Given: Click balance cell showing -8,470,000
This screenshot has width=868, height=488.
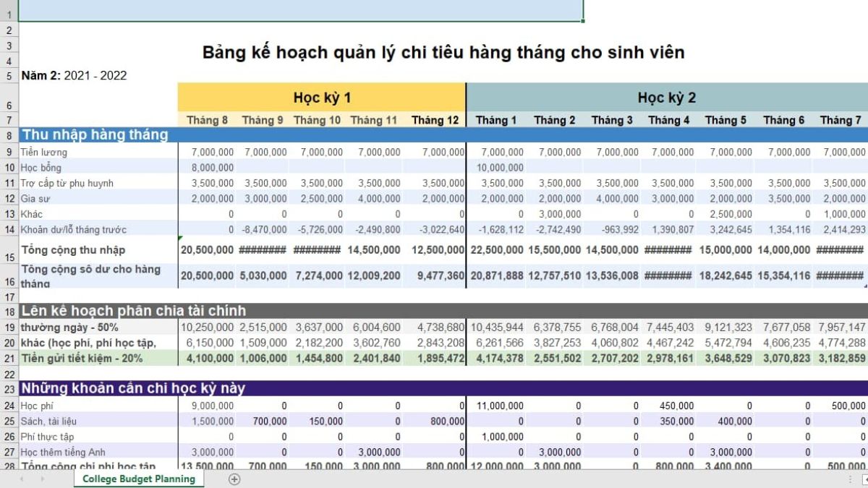Looking at the screenshot, I should click(263, 229).
